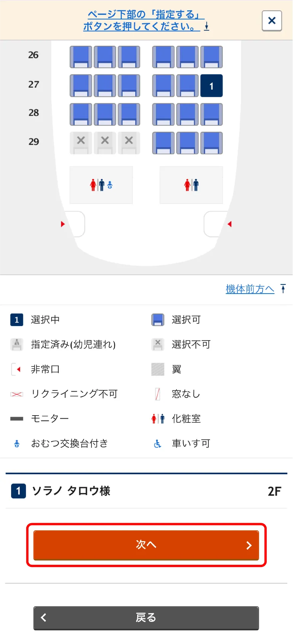The image size is (293, 644).
Task: Click the 翼 wing legend icon
Action: coord(157,369)
